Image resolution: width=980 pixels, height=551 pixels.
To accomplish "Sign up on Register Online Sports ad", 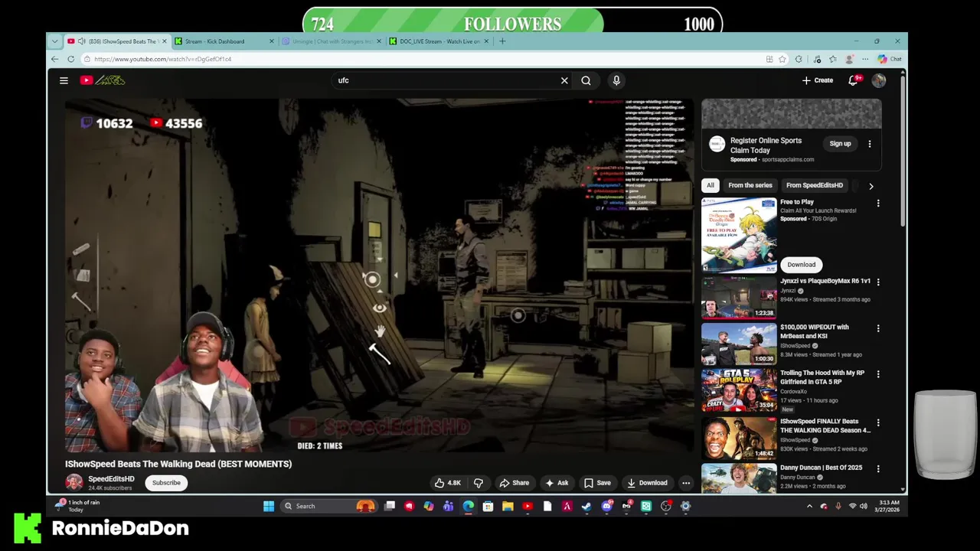I will click(x=840, y=144).
